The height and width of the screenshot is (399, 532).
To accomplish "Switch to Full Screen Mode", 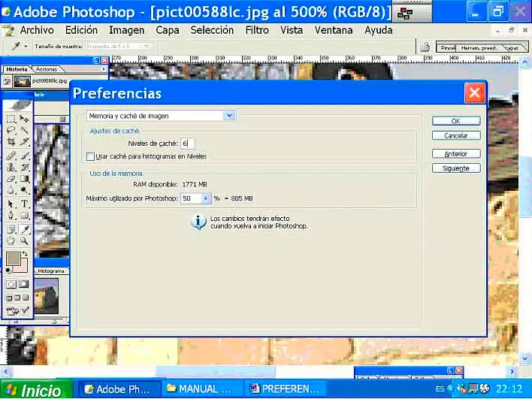I will tap(26, 298).
